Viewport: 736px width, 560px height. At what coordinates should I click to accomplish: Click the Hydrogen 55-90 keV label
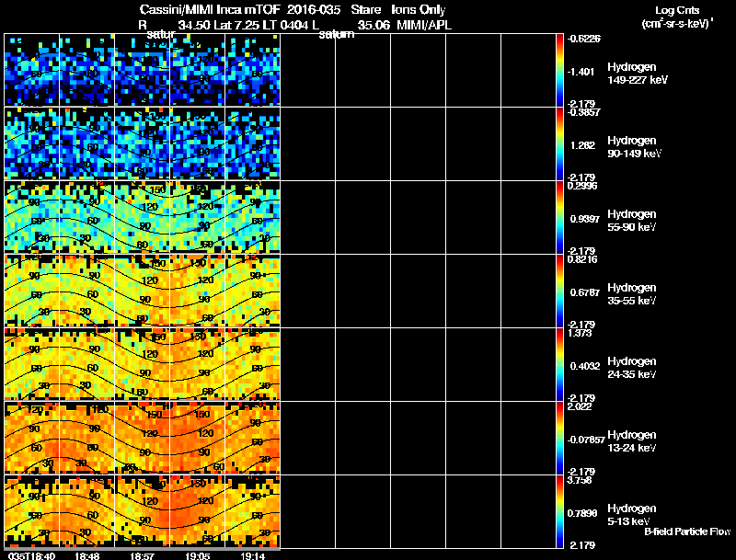click(632, 221)
